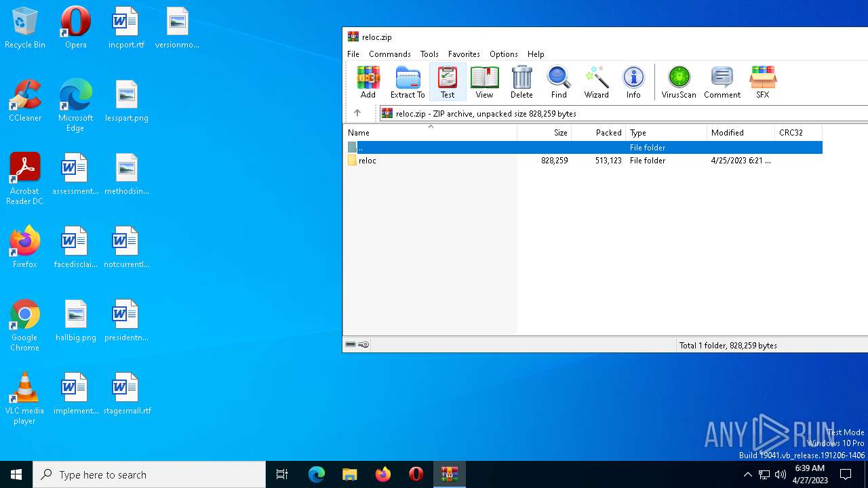Open File Explorer from taskbar
Image resolution: width=868 pixels, height=488 pixels.
point(349,474)
